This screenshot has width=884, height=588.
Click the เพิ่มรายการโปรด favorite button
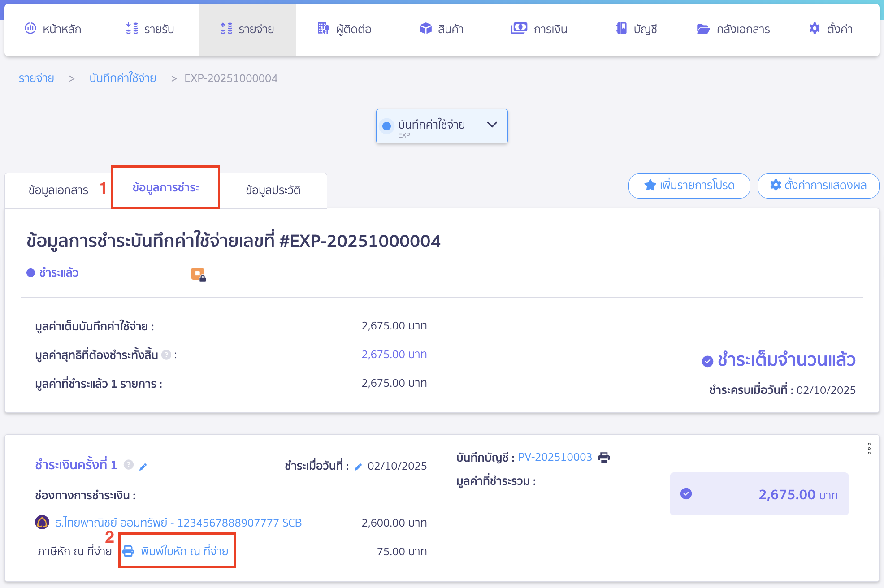[x=689, y=186]
